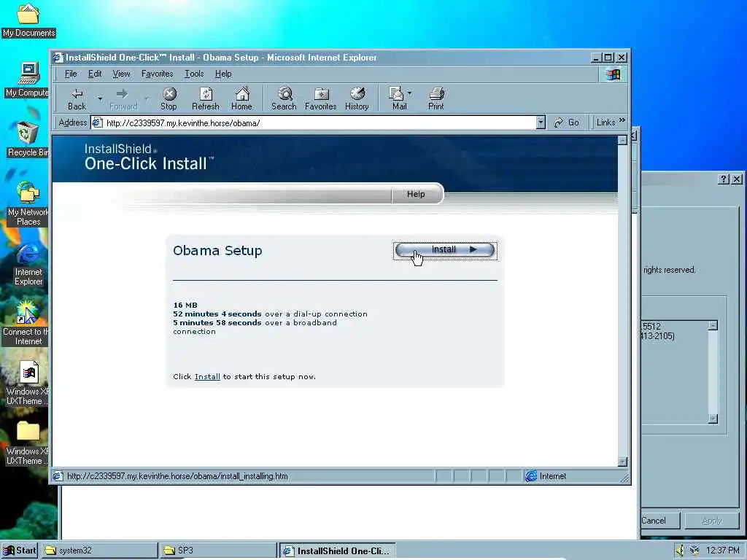This screenshot has height=560, width=747.
Task: Open the View menu
Action: [122, 74]
